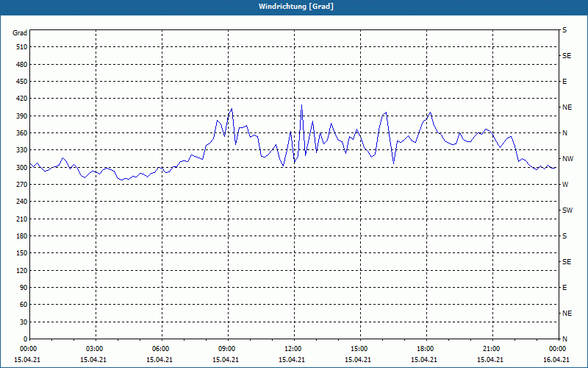Select the 12:00 time axis label
The width and height of the screenshot is (588, 368).
[293, 349]
